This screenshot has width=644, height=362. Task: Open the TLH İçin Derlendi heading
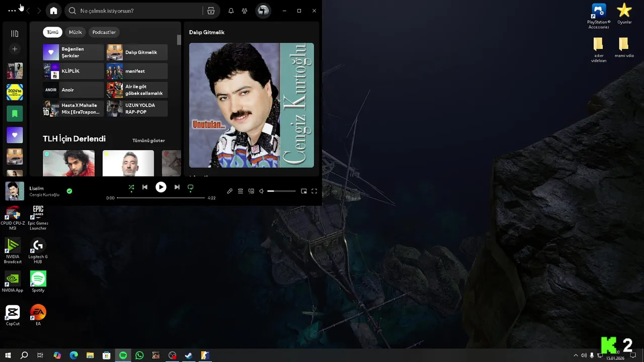pos(74,139)
